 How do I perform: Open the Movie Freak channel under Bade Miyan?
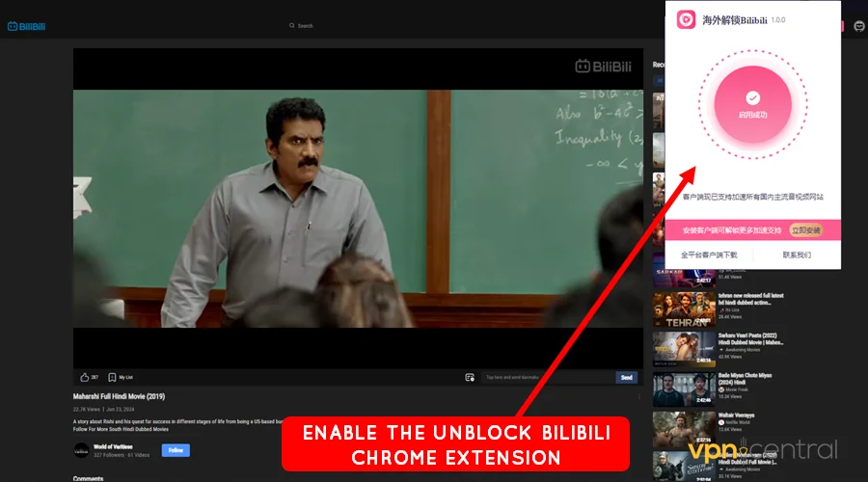click(x=733, y=389)
